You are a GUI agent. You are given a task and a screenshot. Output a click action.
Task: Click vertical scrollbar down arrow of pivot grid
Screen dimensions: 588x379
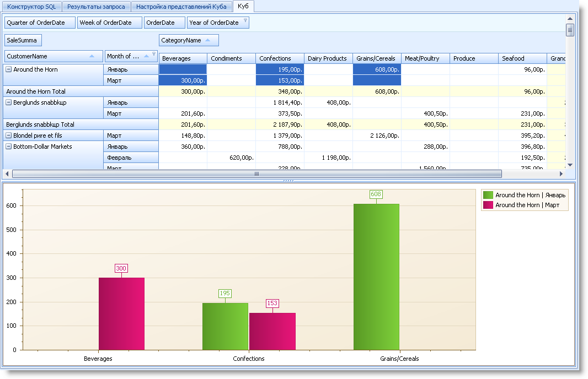coord(570,165)
